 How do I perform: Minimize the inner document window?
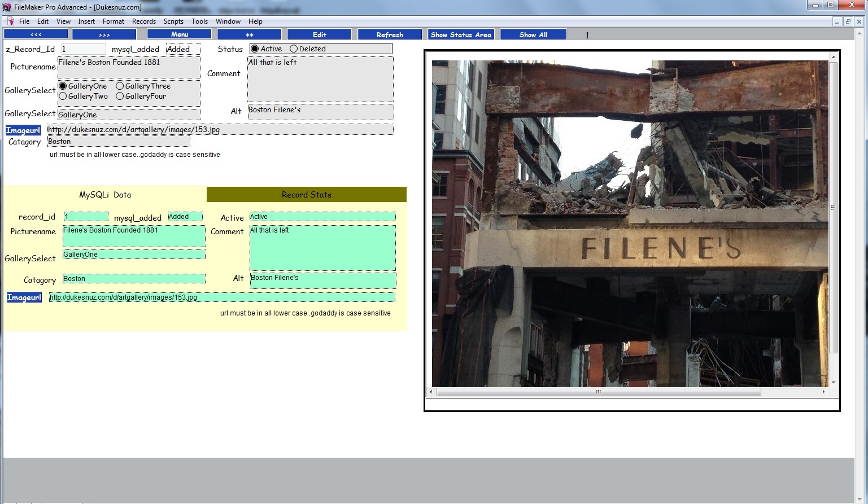(838, 21)
